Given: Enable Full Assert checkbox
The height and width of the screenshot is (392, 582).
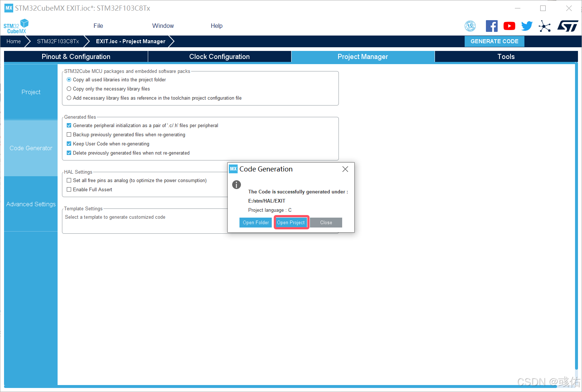Looking at the screenshot, I should click(x=69, y=189).
